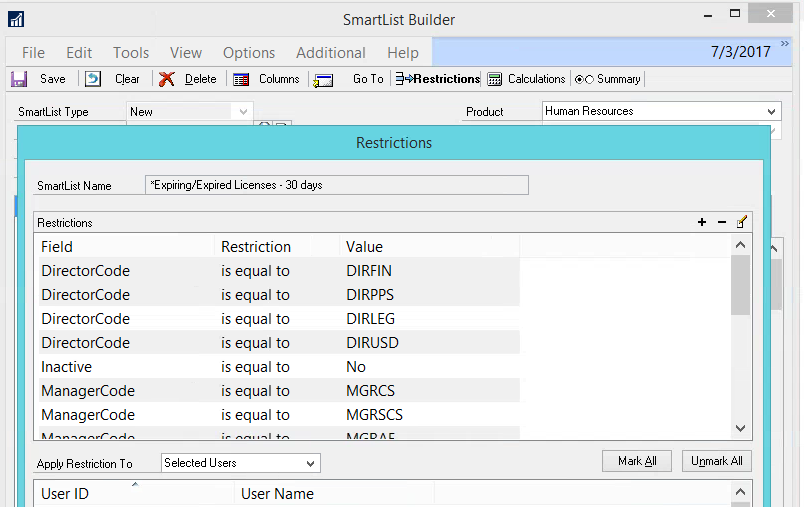Screen dimensions: 804x507
Task: Click the Value column header
Action: pos(430,247)
